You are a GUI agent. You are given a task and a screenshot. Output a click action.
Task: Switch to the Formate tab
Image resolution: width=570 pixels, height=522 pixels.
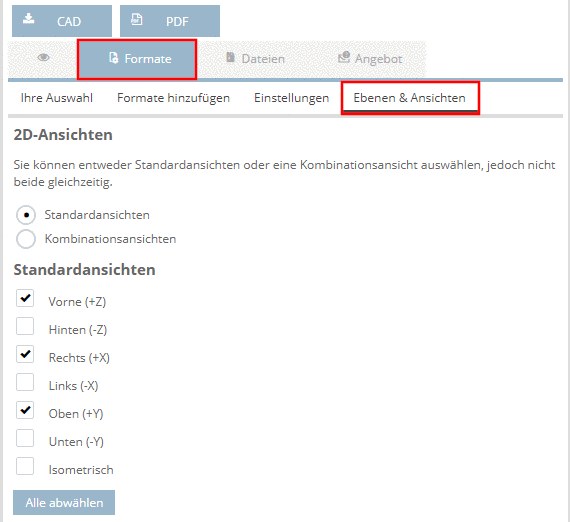[x=137, y=59]
